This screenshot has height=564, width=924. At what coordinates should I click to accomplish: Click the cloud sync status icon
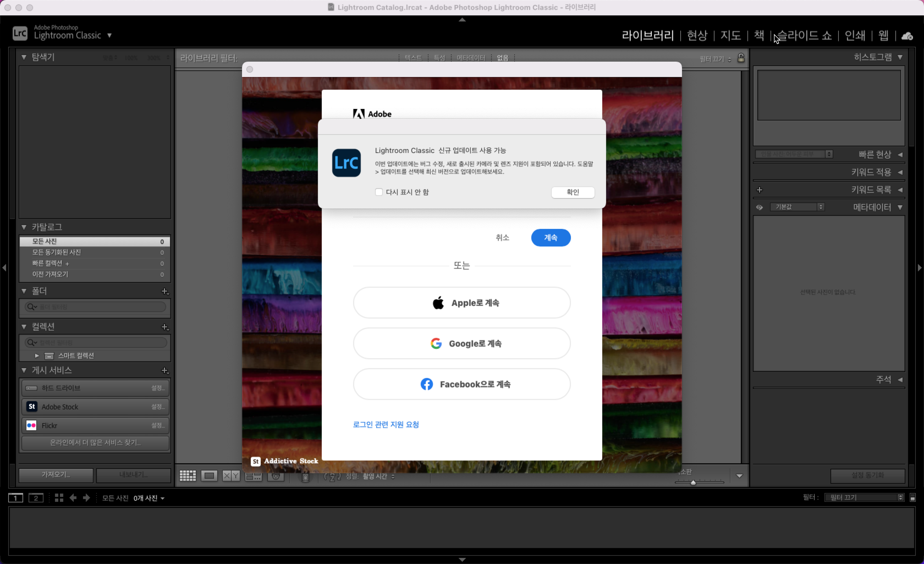pyautogui.click(x=907, y=36)
